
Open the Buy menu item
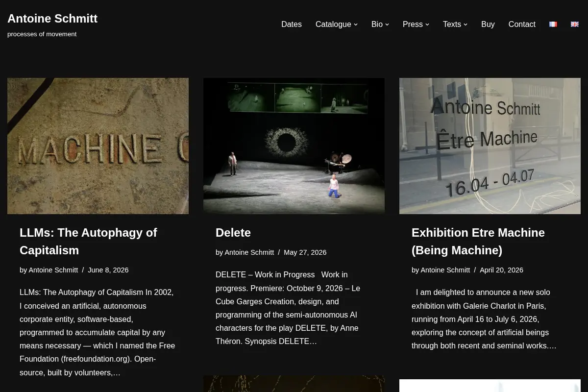pyautogui.click(x=488, y=24)
